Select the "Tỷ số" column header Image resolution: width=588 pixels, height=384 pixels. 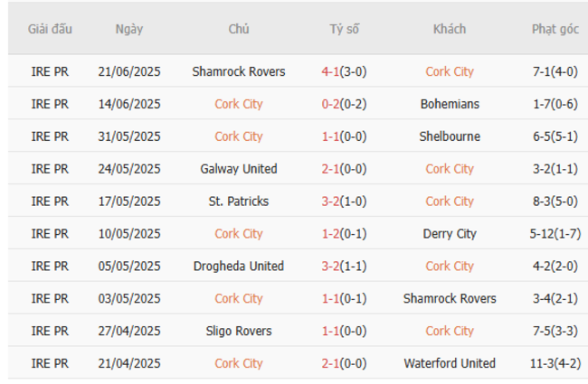344,29
